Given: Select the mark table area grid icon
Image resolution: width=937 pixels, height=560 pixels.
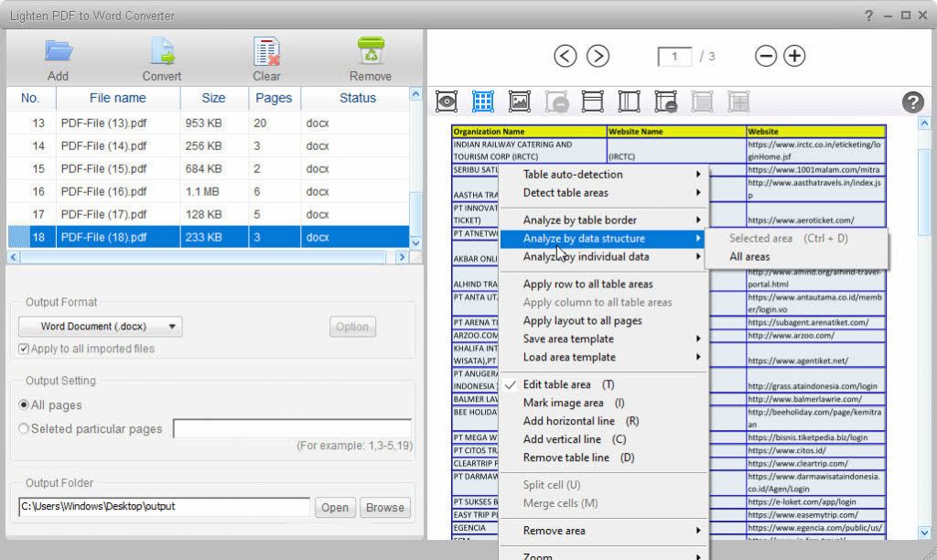Looking at the screenshot, I should (483, 102).
